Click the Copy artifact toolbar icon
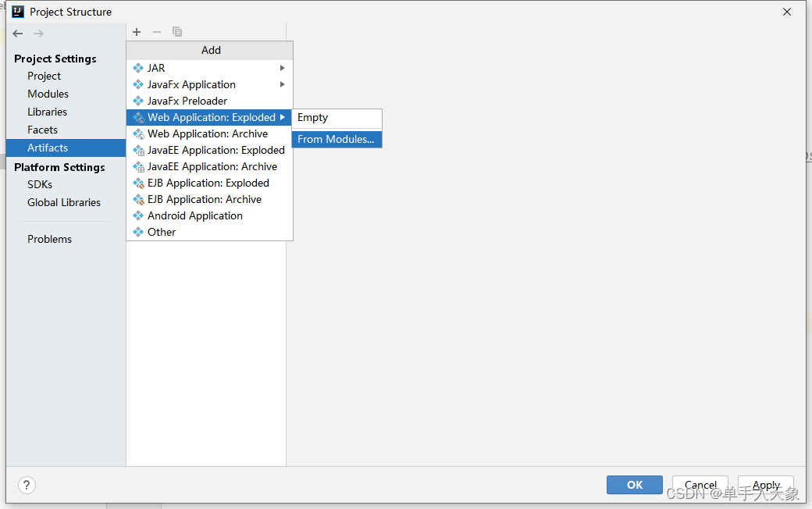812x509 pixels. [177, 32]
